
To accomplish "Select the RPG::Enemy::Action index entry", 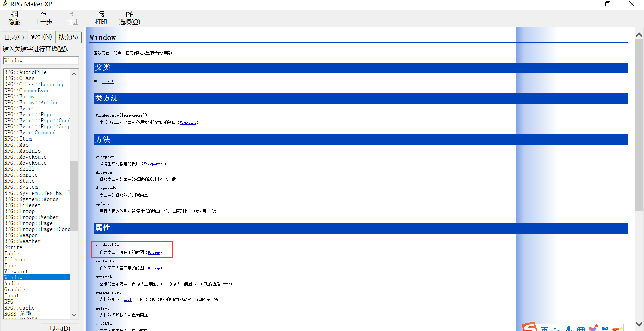I will pyautogui.click(x=32, y=103).
